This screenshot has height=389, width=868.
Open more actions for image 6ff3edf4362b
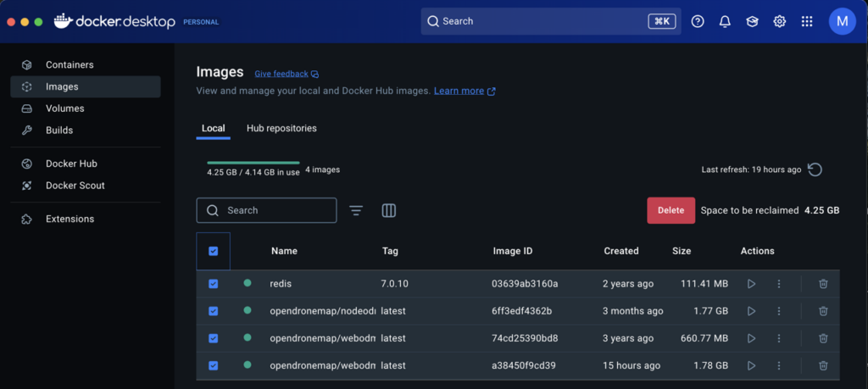[x=779, y=311]
